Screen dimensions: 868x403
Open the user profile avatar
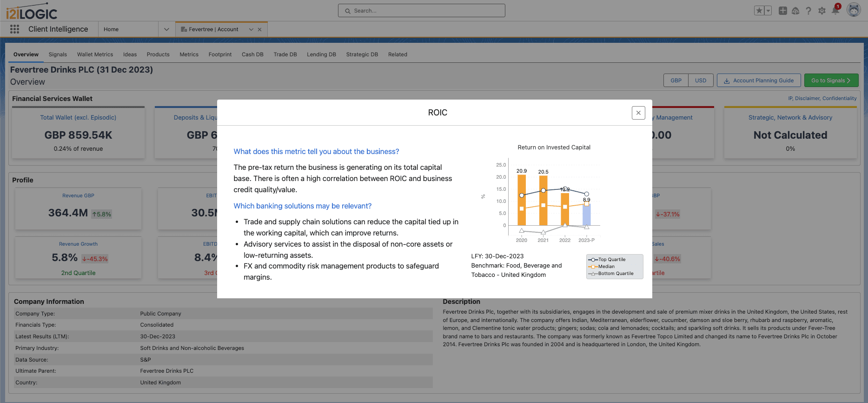pyautogui.click(x=854, y=10)
